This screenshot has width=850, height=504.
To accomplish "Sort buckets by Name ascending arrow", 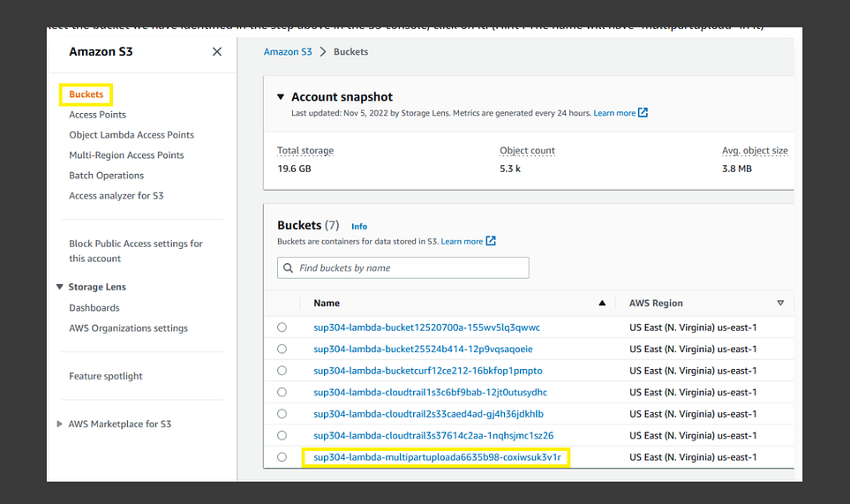I will click(x=602, y=303).
